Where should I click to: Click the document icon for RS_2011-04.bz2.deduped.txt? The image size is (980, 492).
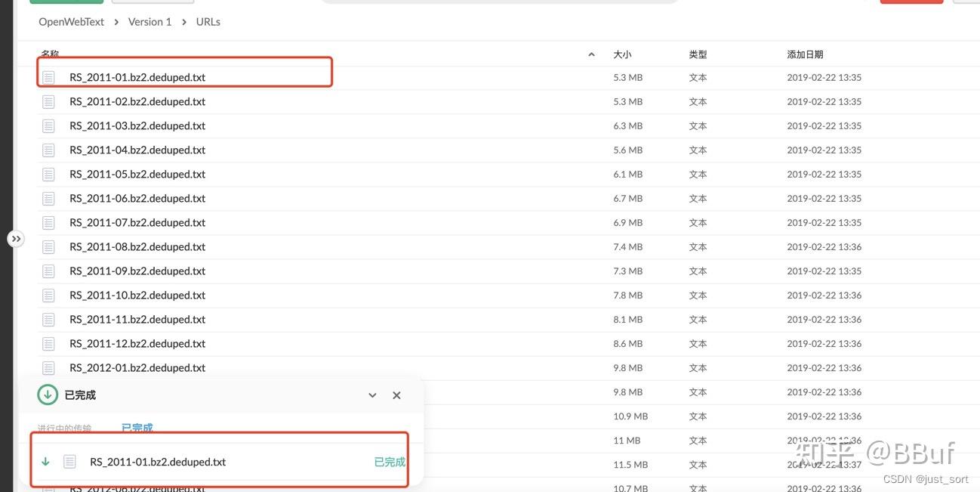48,149
